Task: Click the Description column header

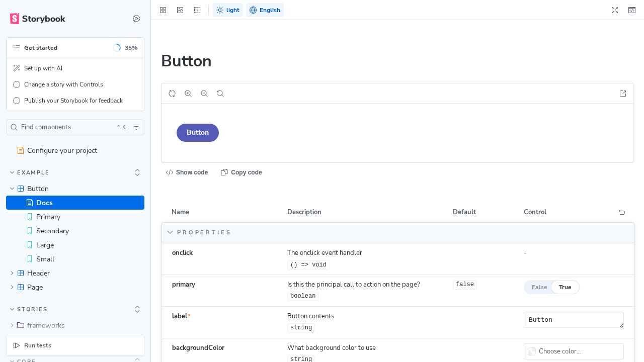Action: point(304,212)
